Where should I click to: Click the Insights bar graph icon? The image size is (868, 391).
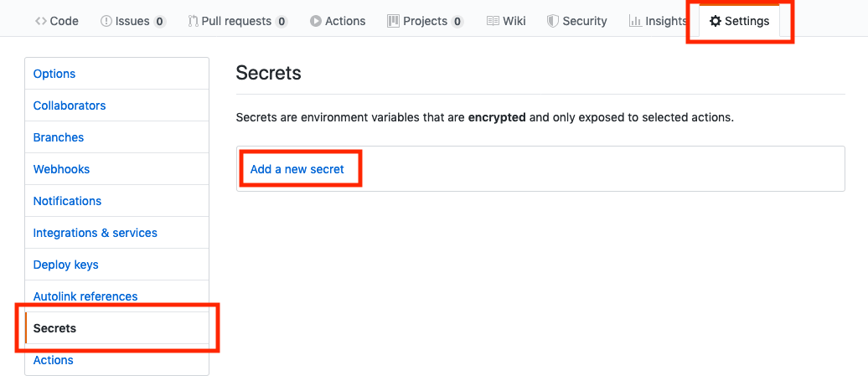pyautogui.click(x=635, y=21)
